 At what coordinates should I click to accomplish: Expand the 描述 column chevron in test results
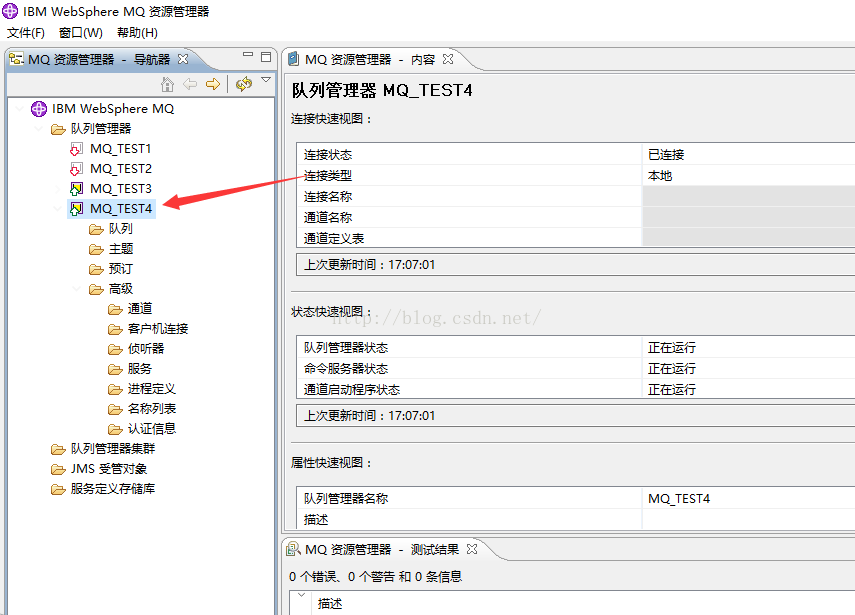302,595
